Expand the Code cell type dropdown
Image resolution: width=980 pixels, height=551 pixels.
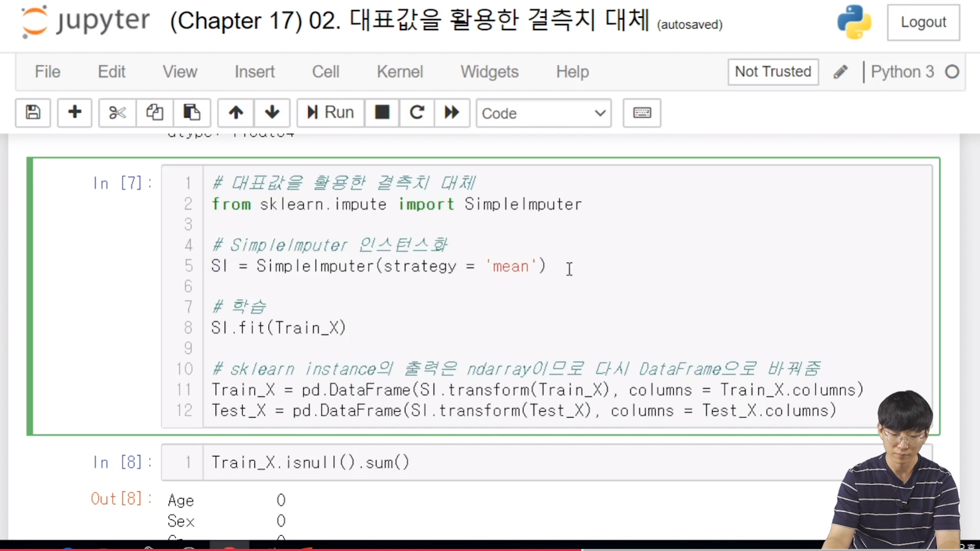tap(543, 113)
